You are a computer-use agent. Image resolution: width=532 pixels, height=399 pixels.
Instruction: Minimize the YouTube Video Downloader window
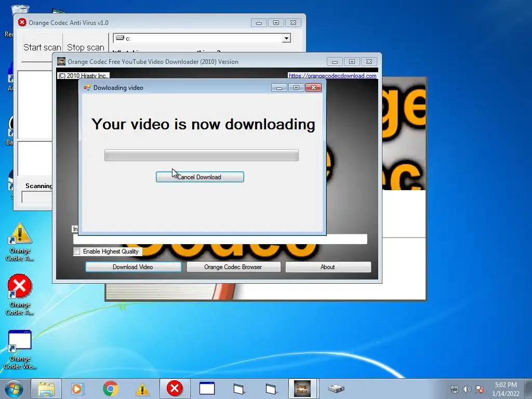pos(335,62)
